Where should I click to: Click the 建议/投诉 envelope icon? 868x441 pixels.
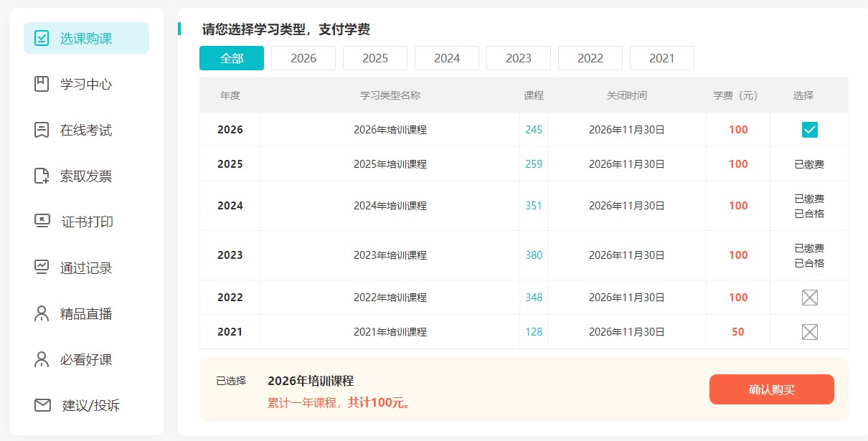tap(42, 405)
